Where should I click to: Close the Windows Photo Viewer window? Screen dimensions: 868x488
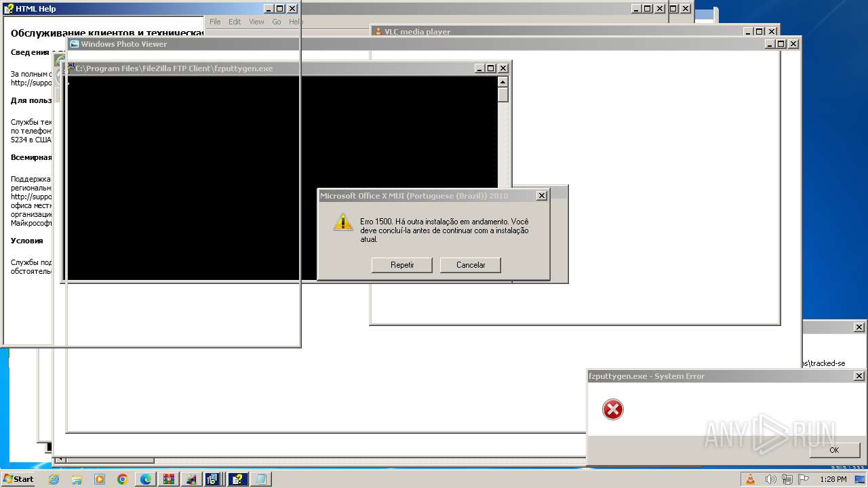point(793,44)
